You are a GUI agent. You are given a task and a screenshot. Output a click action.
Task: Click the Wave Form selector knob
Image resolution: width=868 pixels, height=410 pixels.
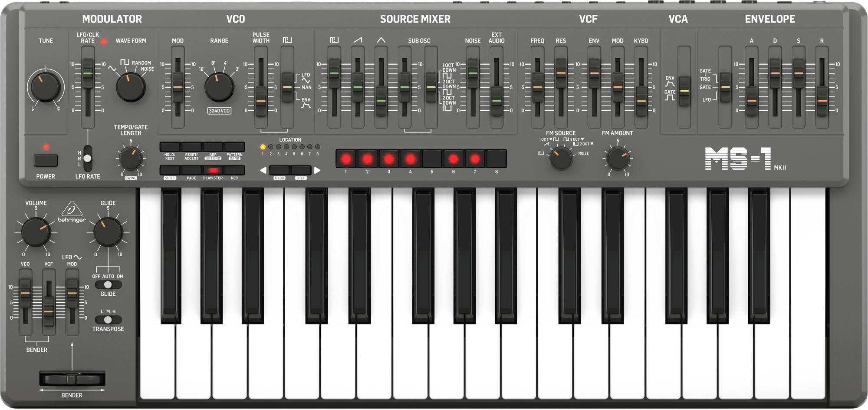point(131,87)
